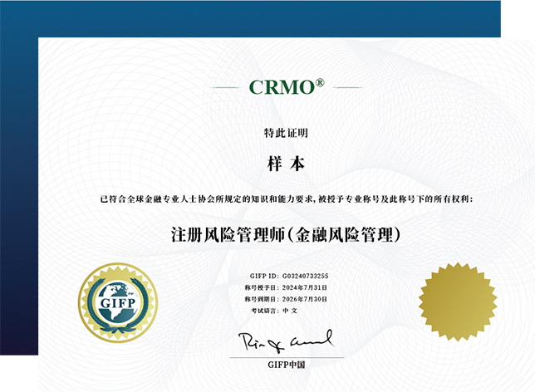Image resolution: width=535 pixels, height=392 pixels.
Task: Click the handwritten signature
Action: [x=286, y=341]
